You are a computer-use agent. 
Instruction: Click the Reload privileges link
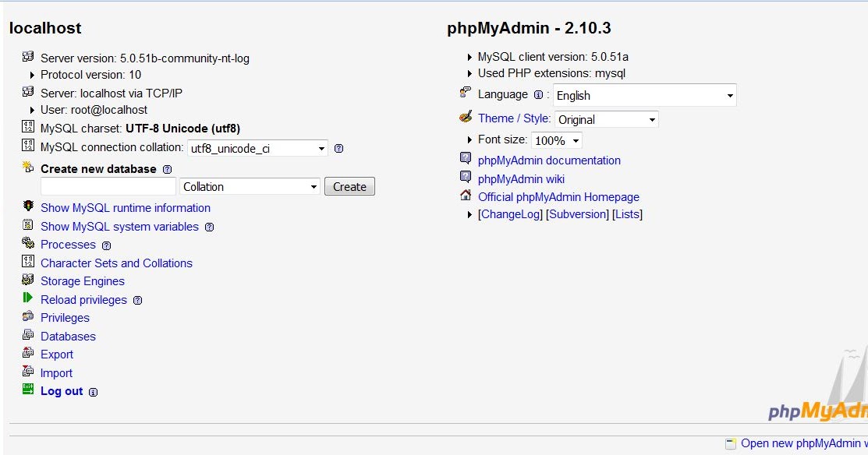[83, 300]
